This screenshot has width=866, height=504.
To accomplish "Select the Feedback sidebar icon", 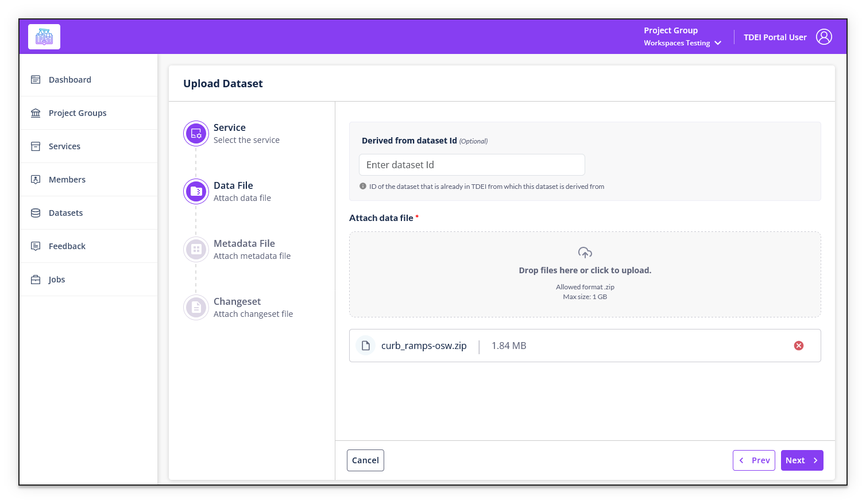I will click(x=35, y=246).
